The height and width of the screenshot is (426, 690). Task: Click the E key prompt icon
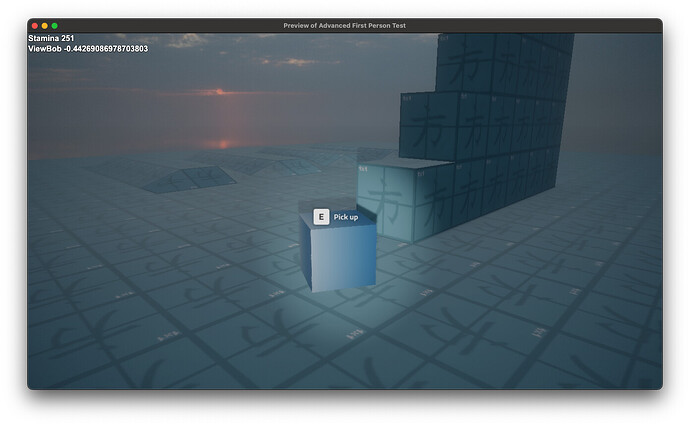tap(321, 217)
